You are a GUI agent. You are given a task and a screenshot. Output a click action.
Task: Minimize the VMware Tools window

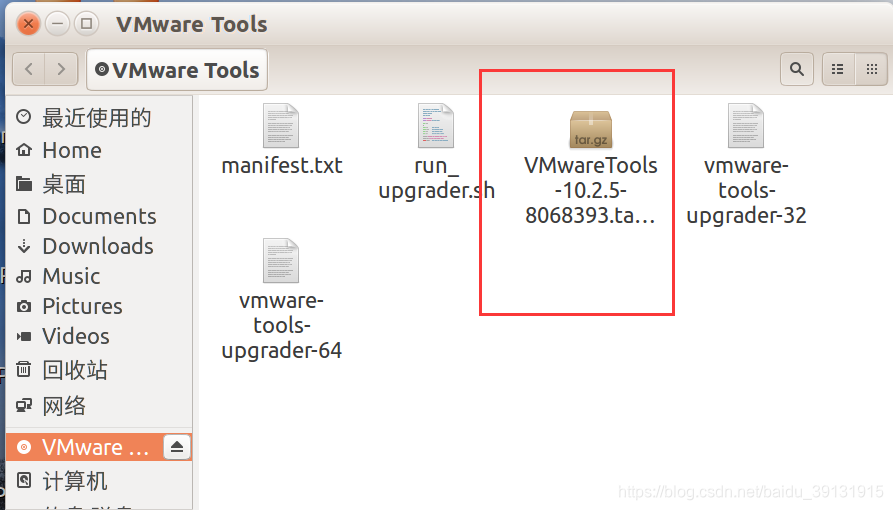[58, 24]
